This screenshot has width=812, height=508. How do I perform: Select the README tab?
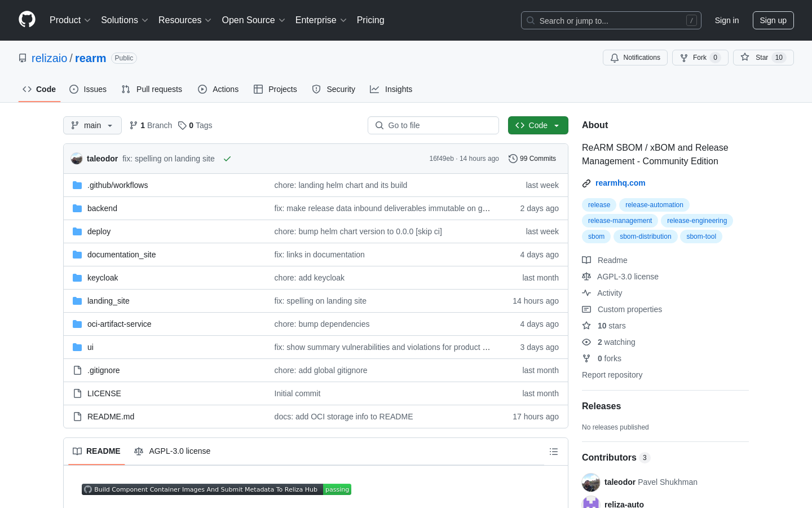pyautogui.click(x=96, y=451)
